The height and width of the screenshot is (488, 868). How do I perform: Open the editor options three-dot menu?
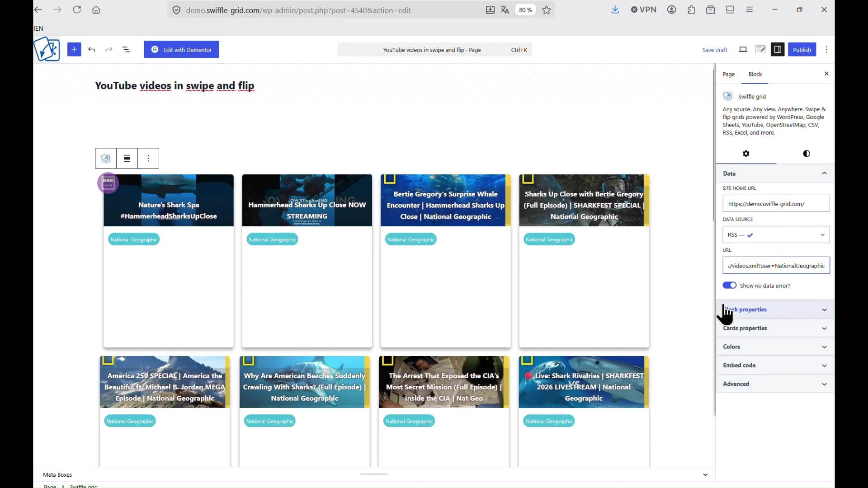[x=827, y=50]
